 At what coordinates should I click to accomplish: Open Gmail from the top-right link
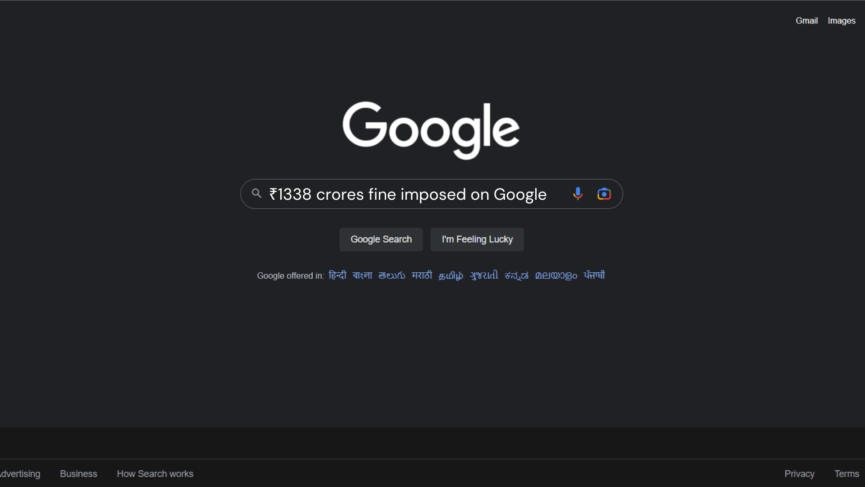click(807, 21)
